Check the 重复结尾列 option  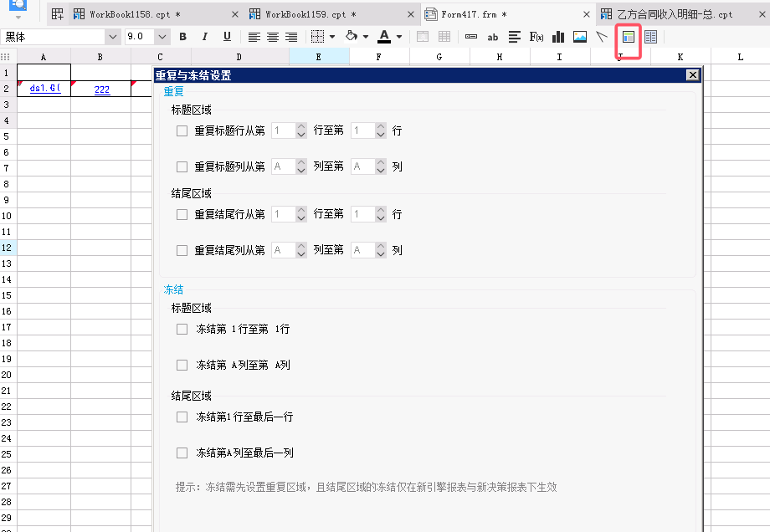pos(182,250)
